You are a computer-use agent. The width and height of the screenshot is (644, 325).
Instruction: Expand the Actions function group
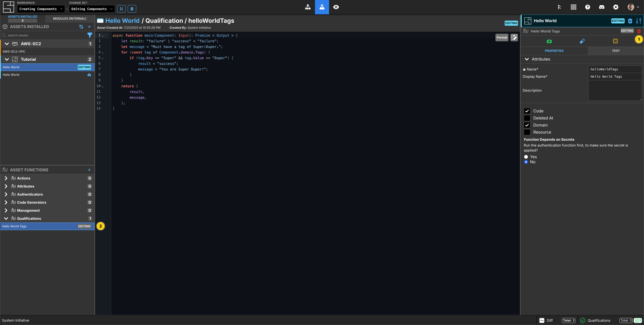(6, 178)
